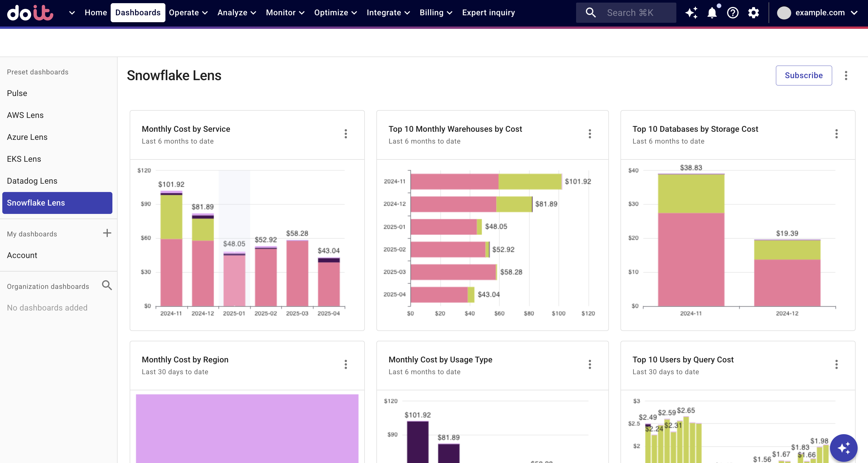The height and width of the screenshot is (463, 868).
Task: Open the floating AI assistant button
Action: (x=844, y=448)
